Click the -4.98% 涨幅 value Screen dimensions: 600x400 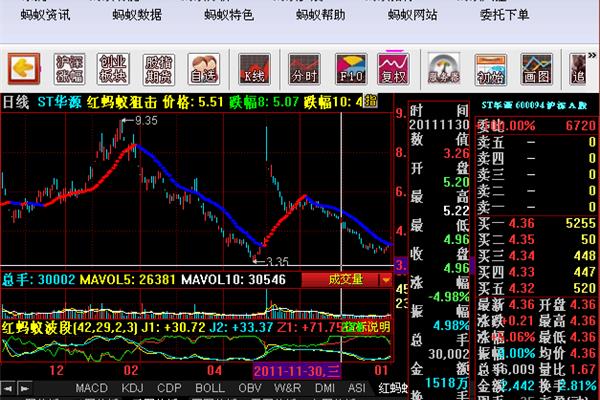(448, 297)
